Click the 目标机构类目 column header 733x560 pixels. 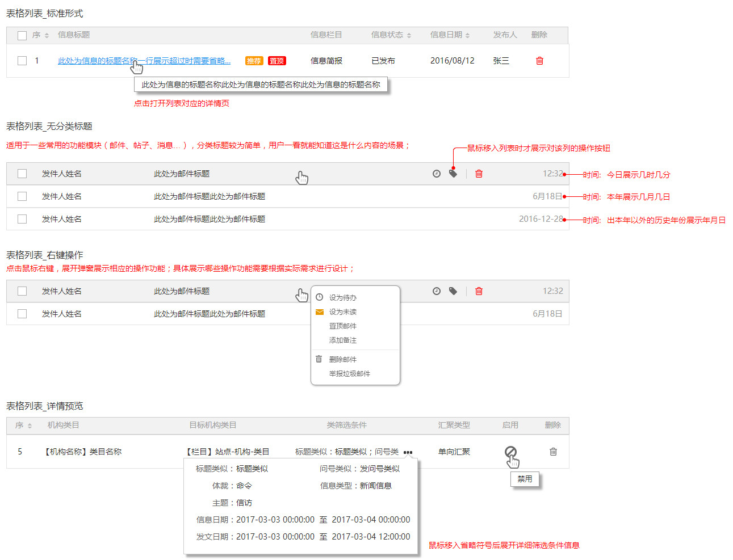pyautogui.click(x=213, y=425)
